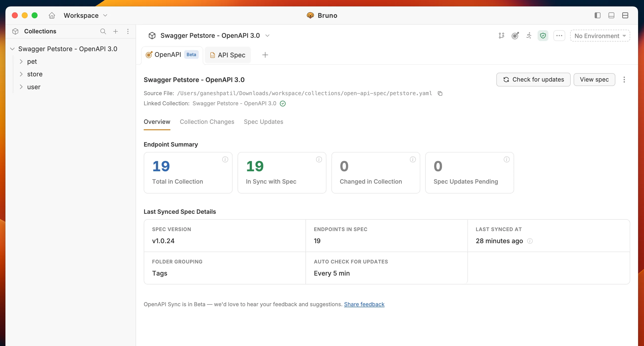This screenshot has width=644, height=346.
Task: Click the green shield security icon
Action: (543, 36)
